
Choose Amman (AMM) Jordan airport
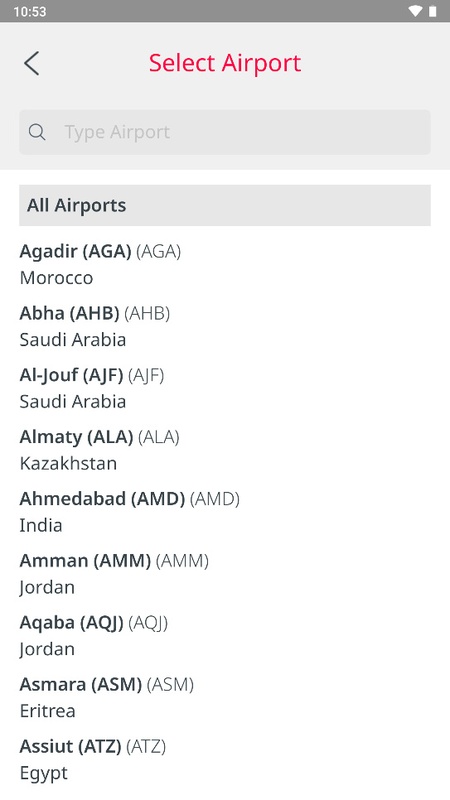[x=225, y=573]
